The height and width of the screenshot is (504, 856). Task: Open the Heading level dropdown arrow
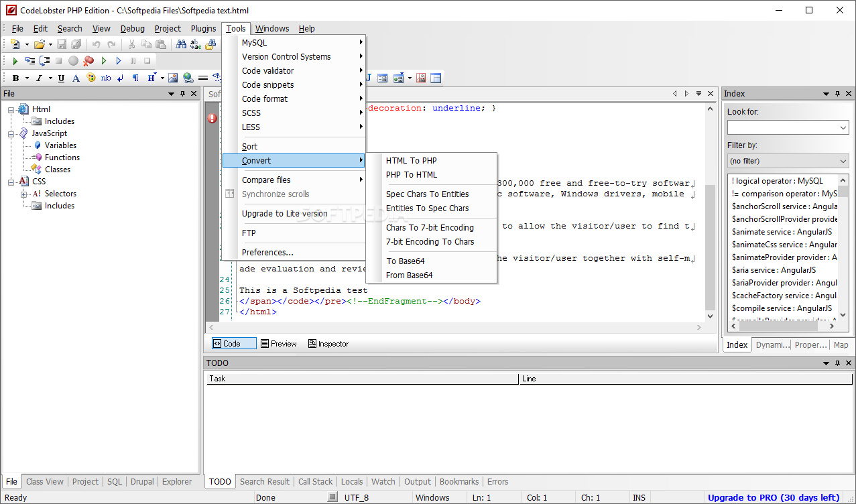tap(162, 78)
